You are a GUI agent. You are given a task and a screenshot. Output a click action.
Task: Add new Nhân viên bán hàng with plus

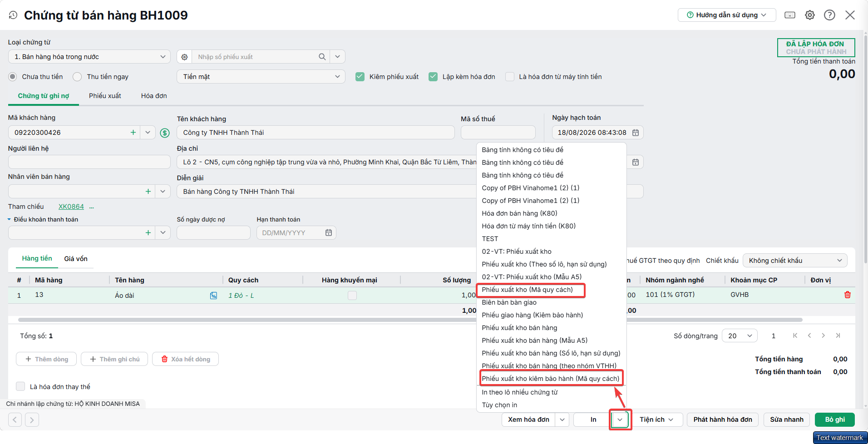[148, 192]
